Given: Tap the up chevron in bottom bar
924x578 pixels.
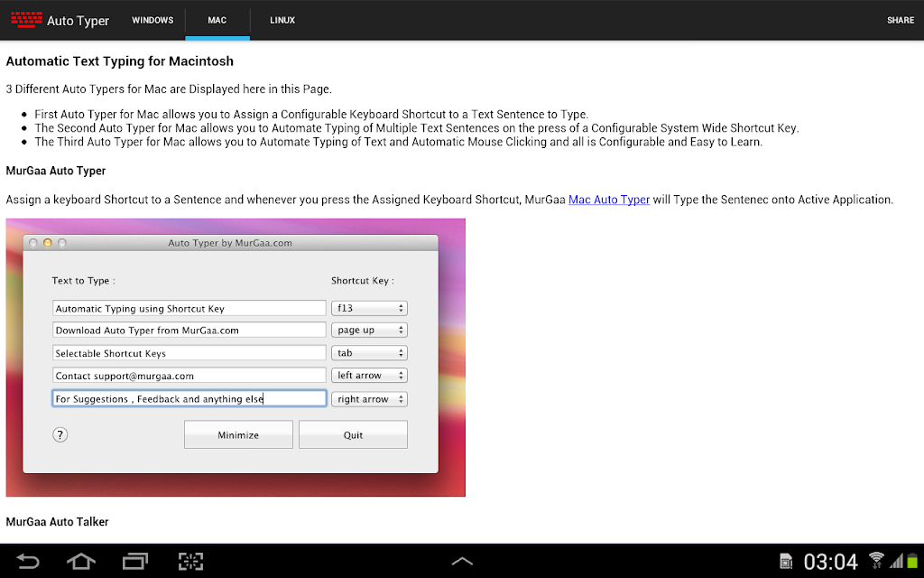Looking at the screenshot, I should click(462, 562).
